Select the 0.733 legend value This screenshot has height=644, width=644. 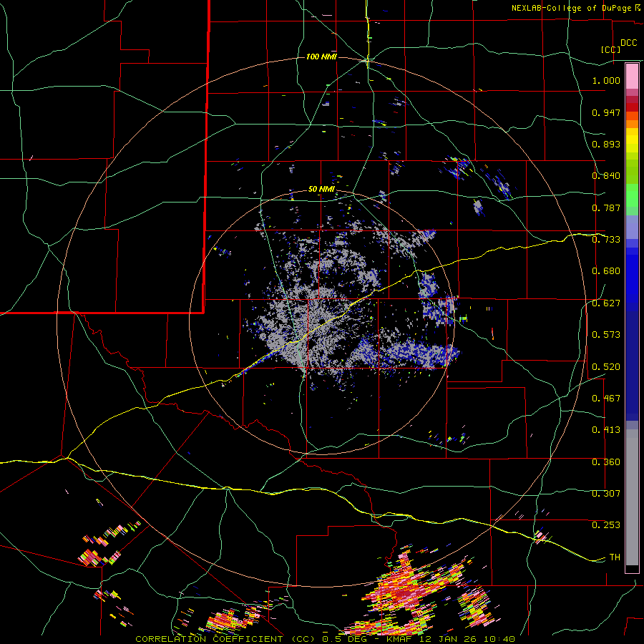pos(606,240)
